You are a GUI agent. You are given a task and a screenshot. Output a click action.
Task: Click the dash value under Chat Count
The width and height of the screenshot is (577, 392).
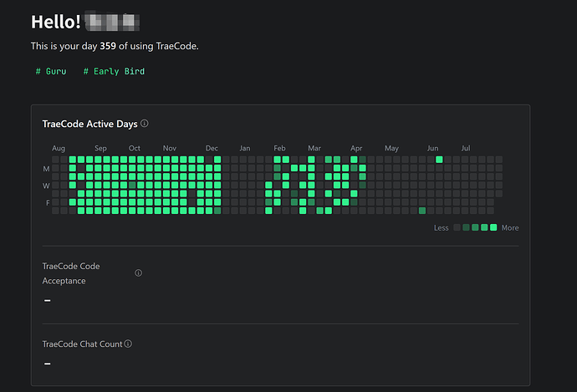pos(48,364)
